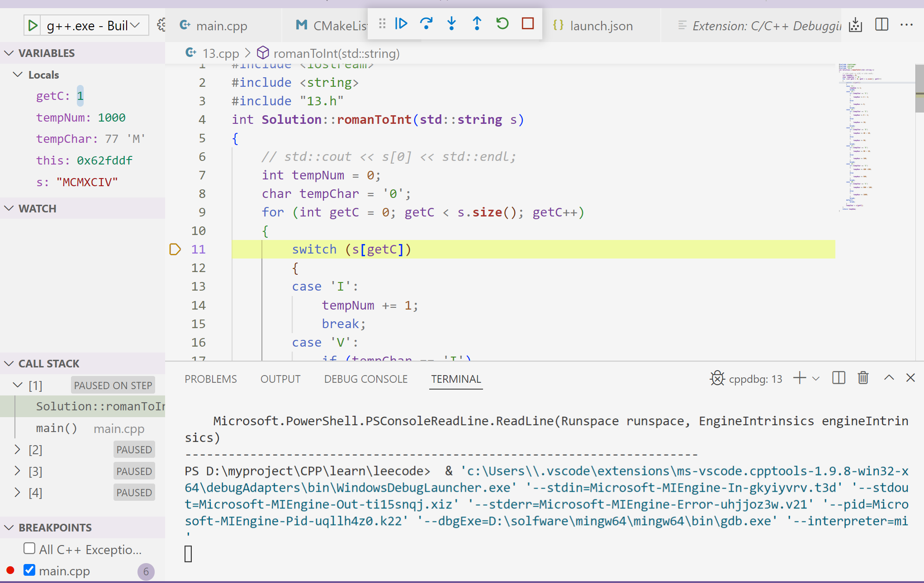Click the Continue debug execution button

401,24
